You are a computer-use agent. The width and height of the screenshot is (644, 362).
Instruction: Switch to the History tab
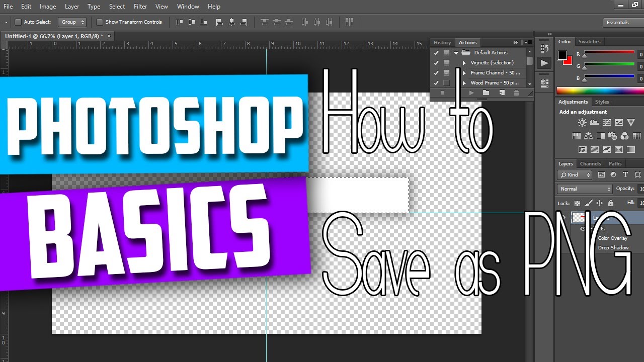(x=442, y=43)
